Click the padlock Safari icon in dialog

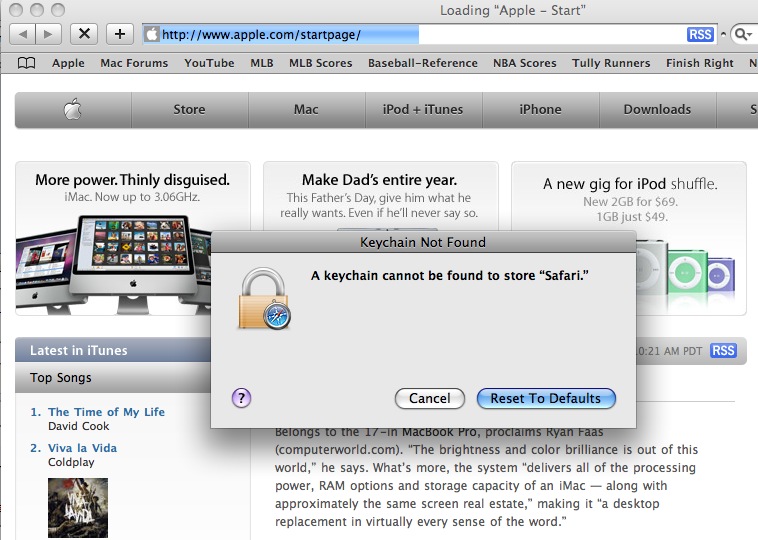265,299
